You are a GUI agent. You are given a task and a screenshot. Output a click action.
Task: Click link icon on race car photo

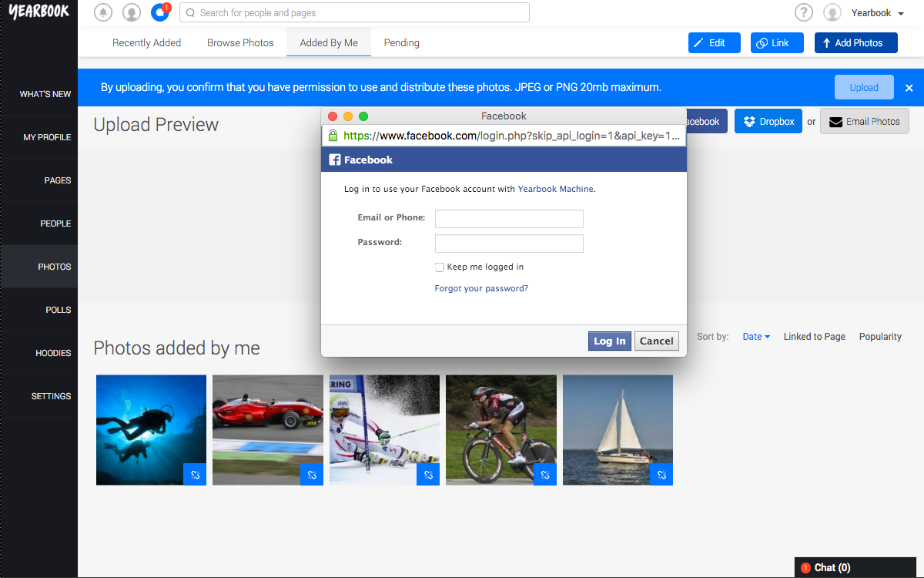coord(312,474)
